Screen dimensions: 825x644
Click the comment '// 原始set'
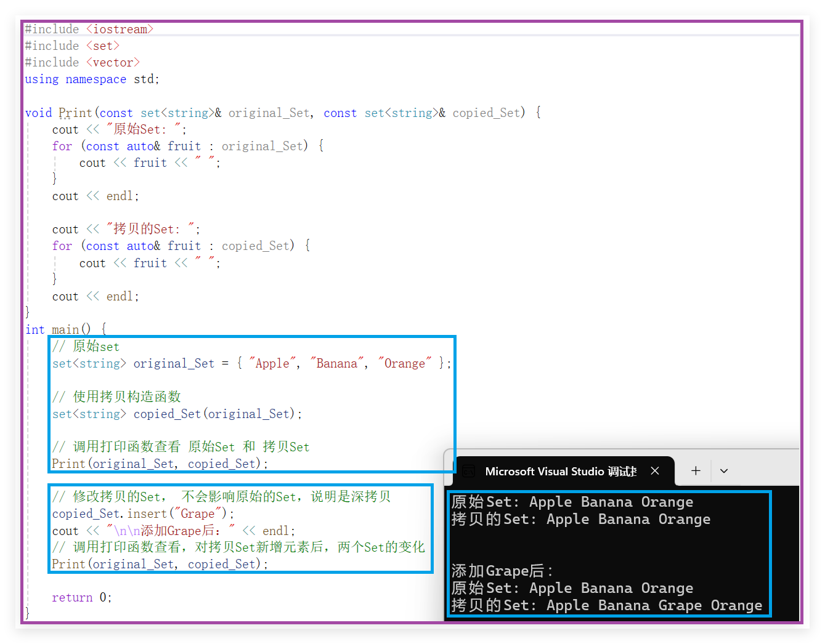click(x=86, y=347)
